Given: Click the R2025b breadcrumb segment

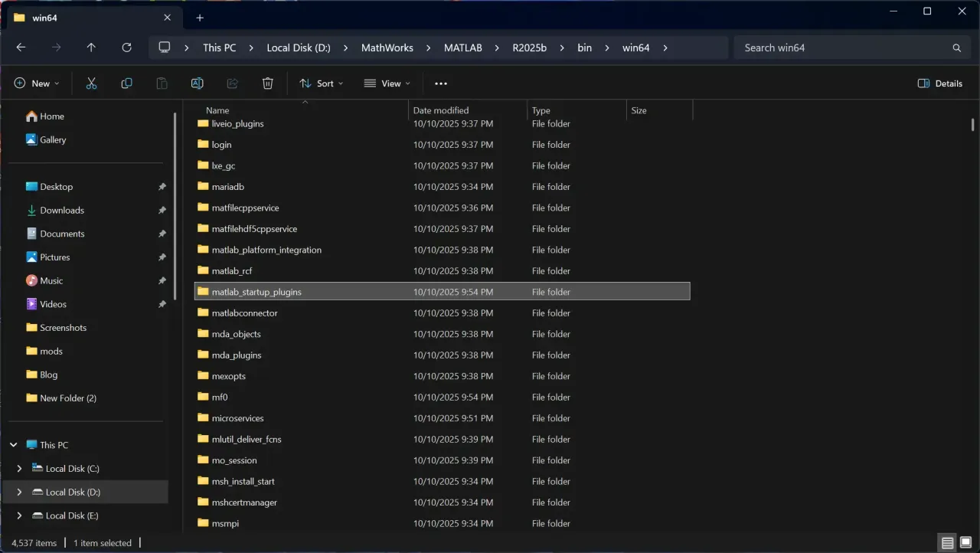Looking at the screenshot, I should (x=530, y=47).
